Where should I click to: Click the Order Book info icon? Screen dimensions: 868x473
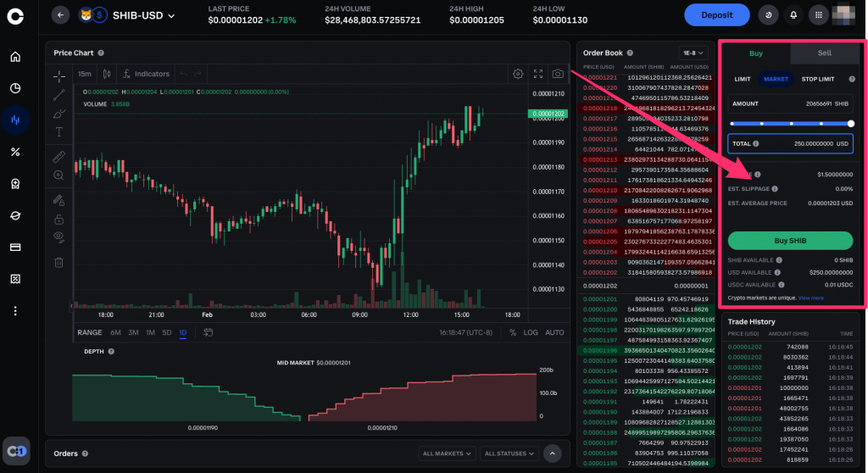(630, 53)
